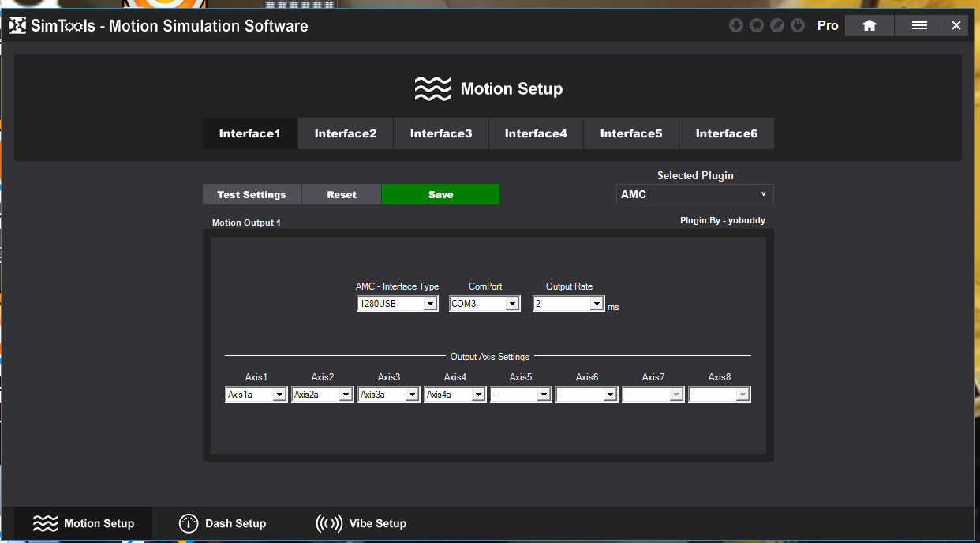Click the SimTools logo icon
This screenshot has height=543, width=980.
click(x=17, y=26)
